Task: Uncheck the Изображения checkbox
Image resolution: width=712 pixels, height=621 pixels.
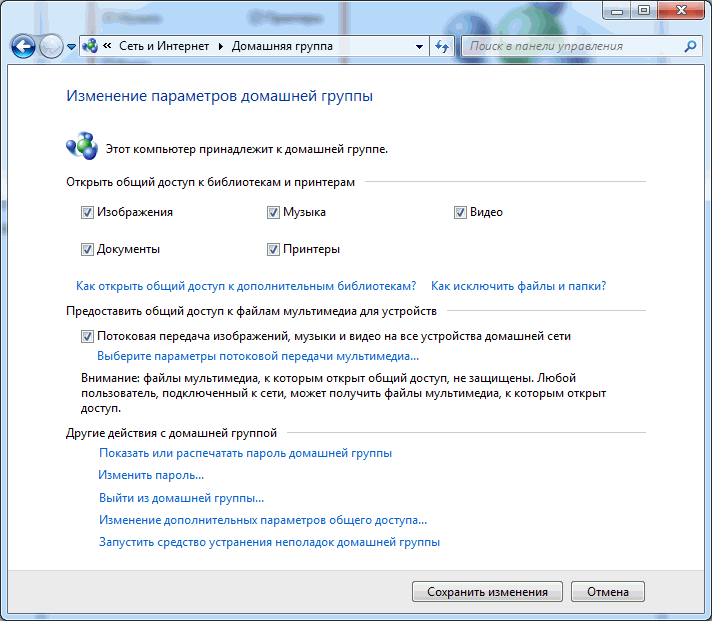Action: (87, 212)
